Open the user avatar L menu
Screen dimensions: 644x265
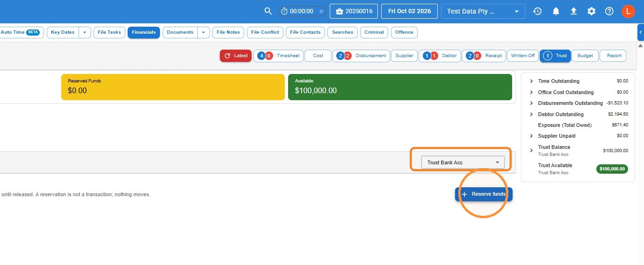click(x=628, y=11)
